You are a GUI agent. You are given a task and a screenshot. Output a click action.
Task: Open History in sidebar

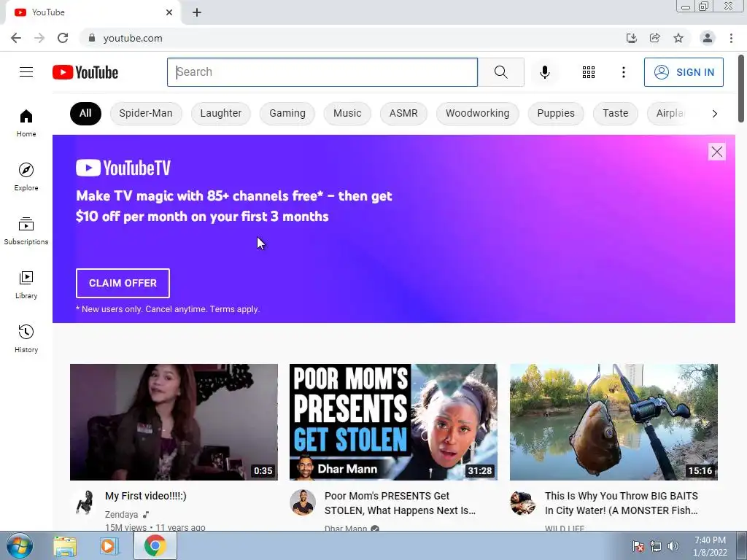click(26, 338)
